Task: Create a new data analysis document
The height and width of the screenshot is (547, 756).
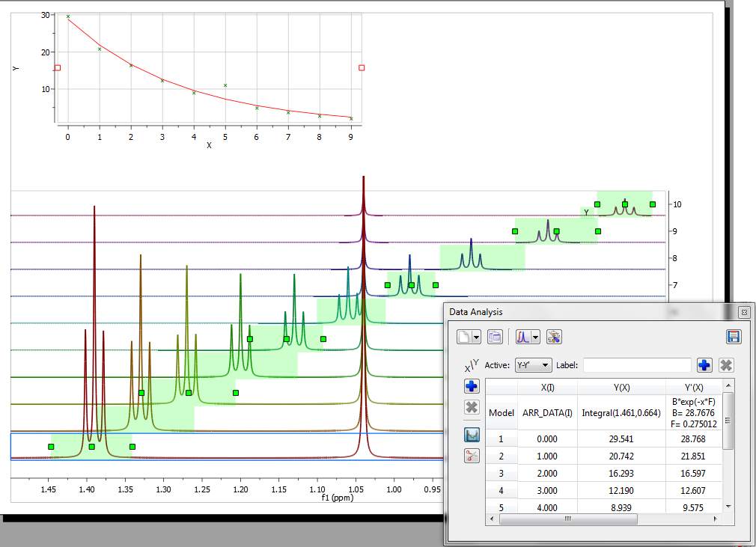Action: pyautogui.click(x=466, y=337)
